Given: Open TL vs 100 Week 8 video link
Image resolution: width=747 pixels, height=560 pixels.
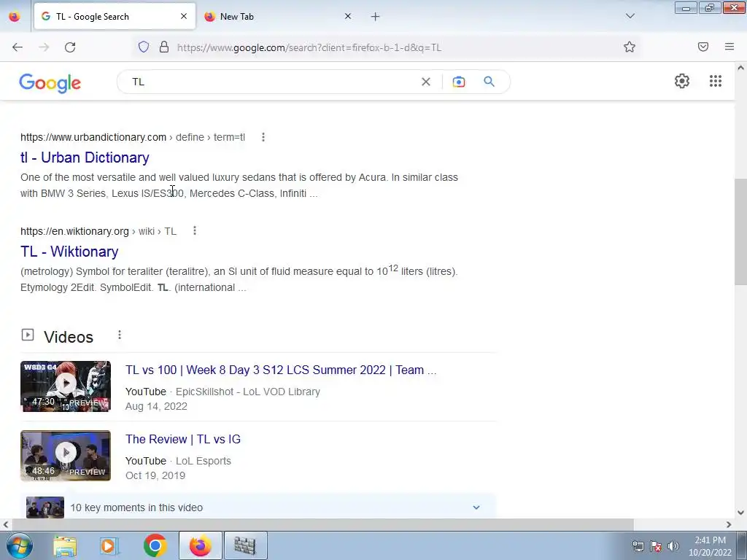Looking at the screenshot, I should [x=281, y=370].
